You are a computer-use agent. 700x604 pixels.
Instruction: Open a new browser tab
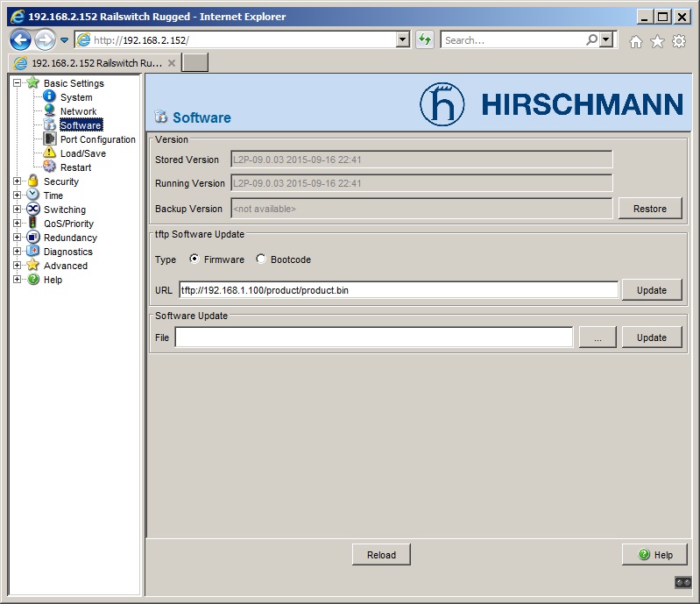pyautogui.click(x=194, y=62)
